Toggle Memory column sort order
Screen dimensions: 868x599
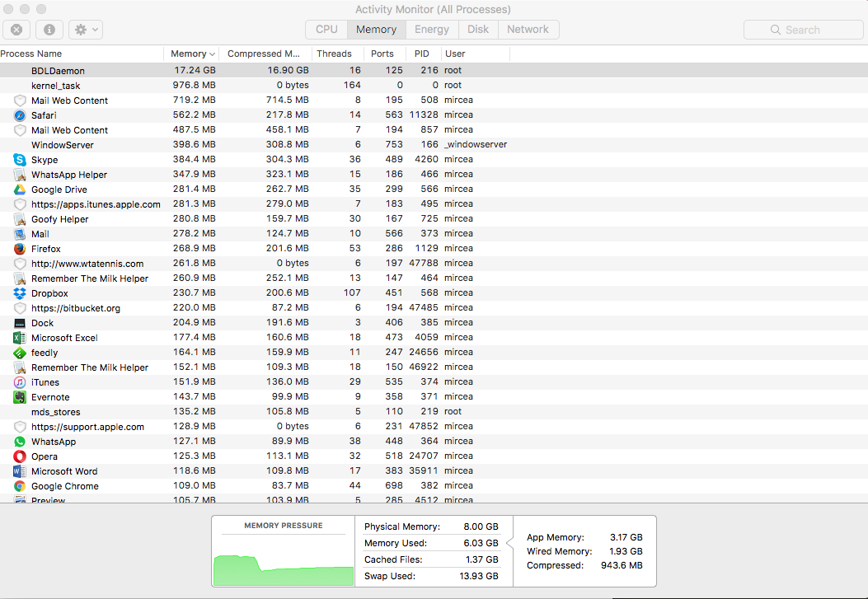tap(191, 54)
